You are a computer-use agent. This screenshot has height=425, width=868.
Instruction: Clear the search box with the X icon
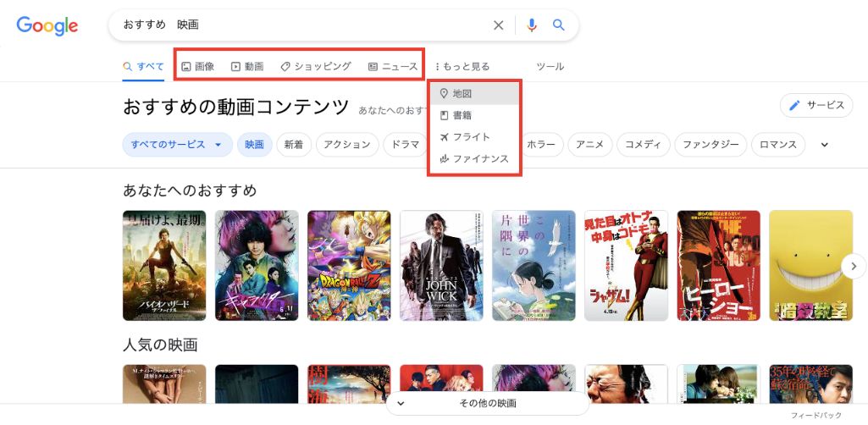pyautogui.click(x=498, y=25)
